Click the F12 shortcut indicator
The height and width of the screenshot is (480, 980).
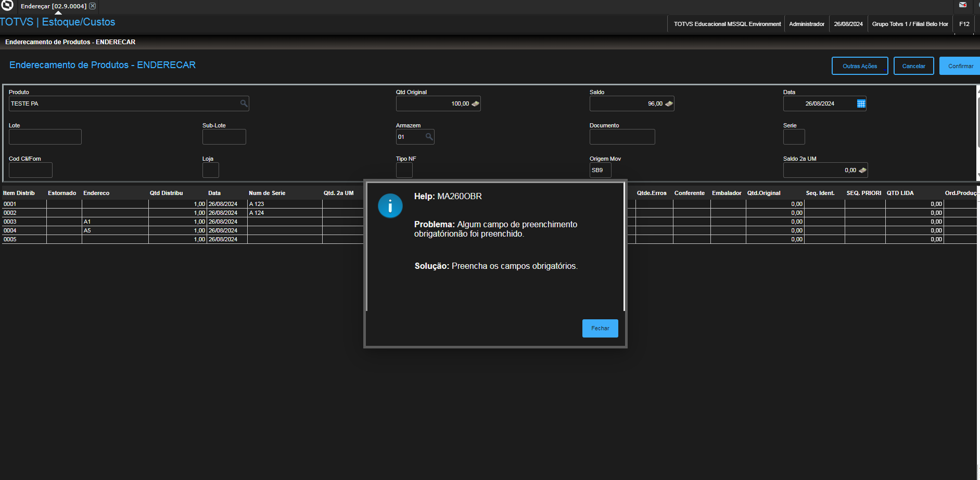coord(964,24)
